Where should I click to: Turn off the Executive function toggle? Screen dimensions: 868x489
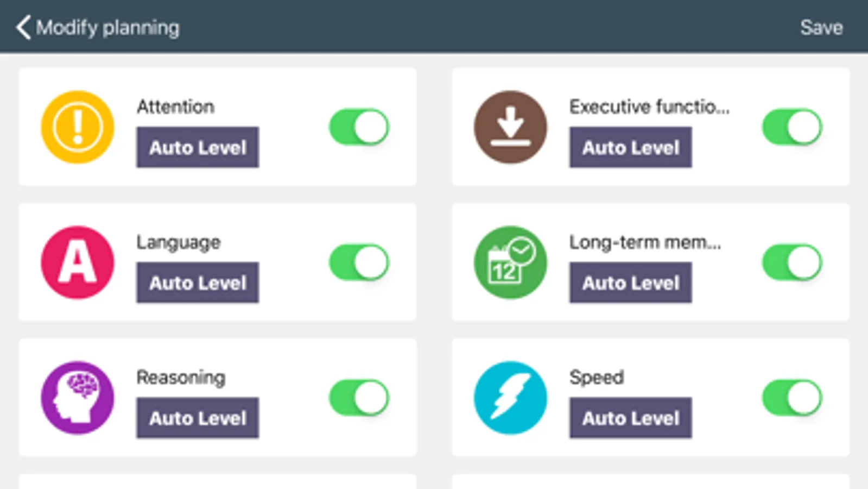(792, 127)
